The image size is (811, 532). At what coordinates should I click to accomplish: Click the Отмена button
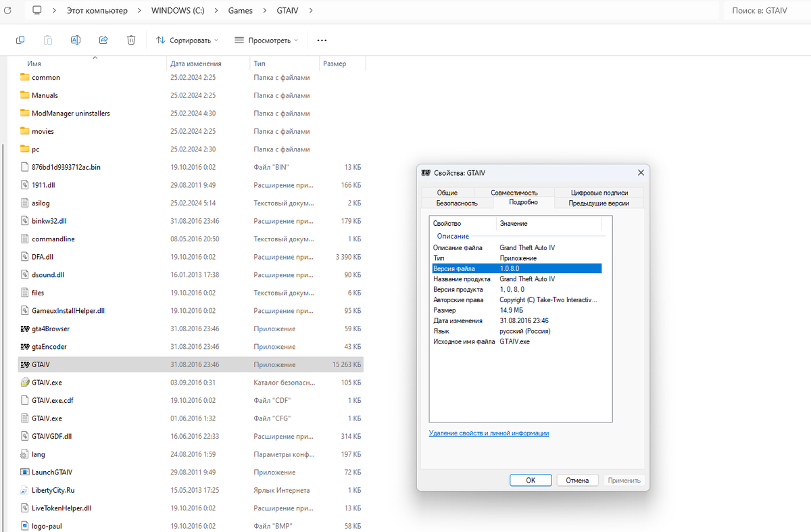577,480
